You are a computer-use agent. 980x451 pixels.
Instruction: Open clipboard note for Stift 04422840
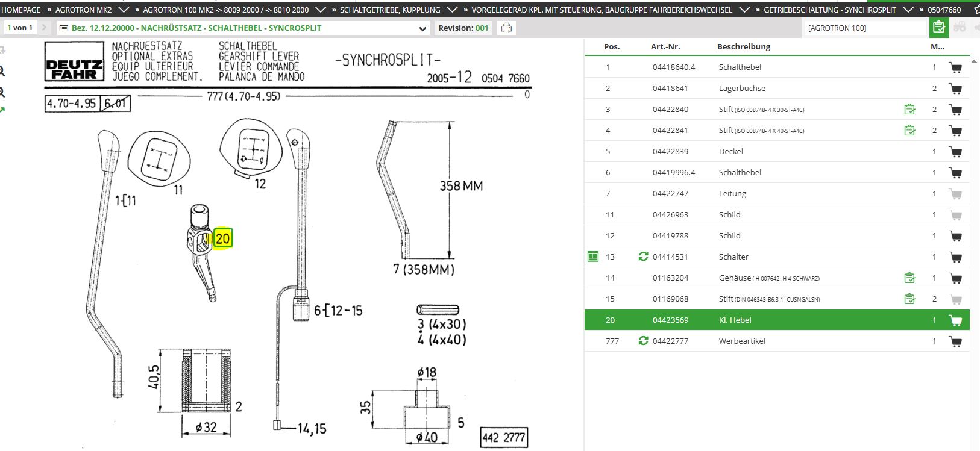click(909, 109)
